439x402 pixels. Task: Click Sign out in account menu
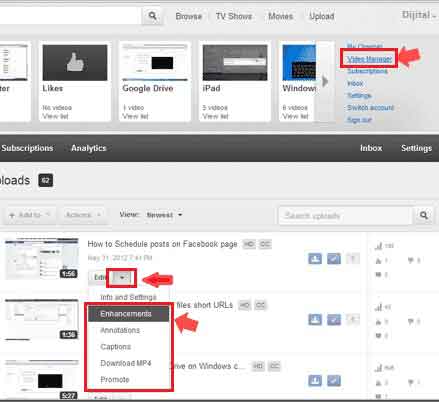pos(359,120)
